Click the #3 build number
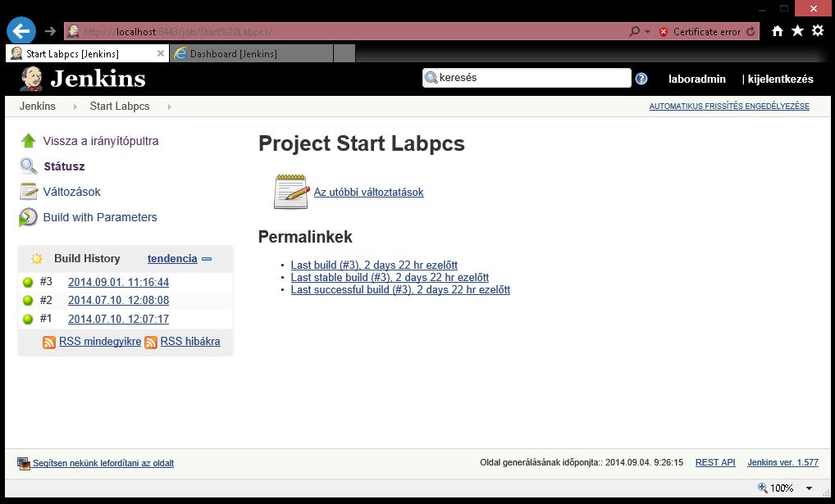 (46, 282)
